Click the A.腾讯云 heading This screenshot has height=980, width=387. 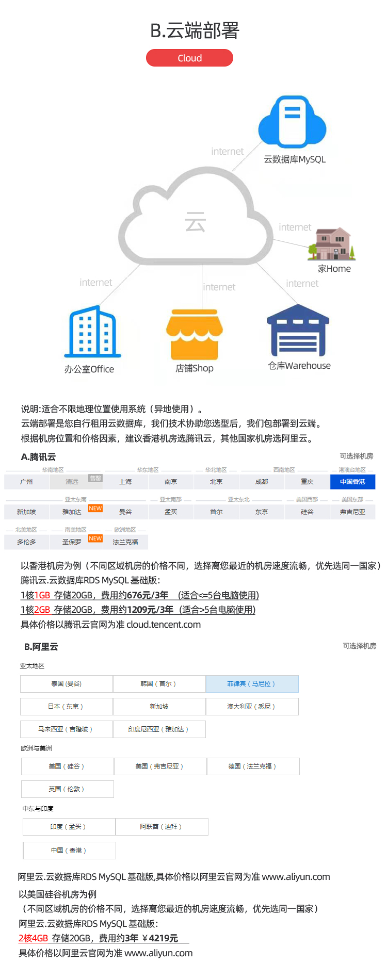(38, 457)
